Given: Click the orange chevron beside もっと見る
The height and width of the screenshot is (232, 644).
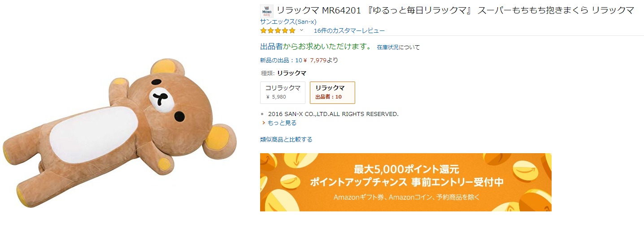Looking at the screenshot, I should pyautogui.click(x=264, y=123).
